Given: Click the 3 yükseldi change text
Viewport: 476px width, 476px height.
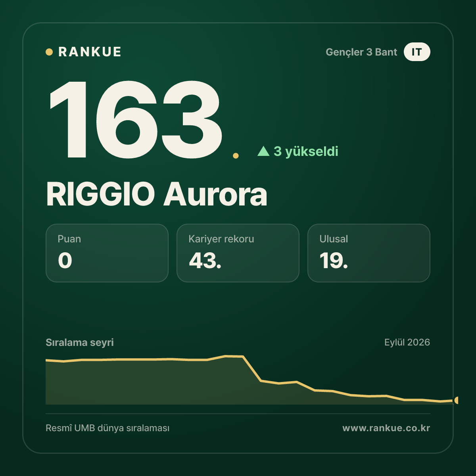Looking at the screenshot, I should click(306, 151).
